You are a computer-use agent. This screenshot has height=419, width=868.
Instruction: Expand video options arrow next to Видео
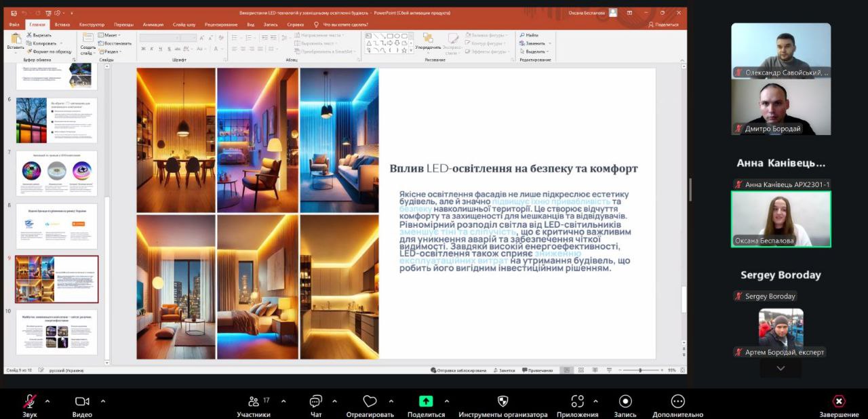[x=103, y=401]
